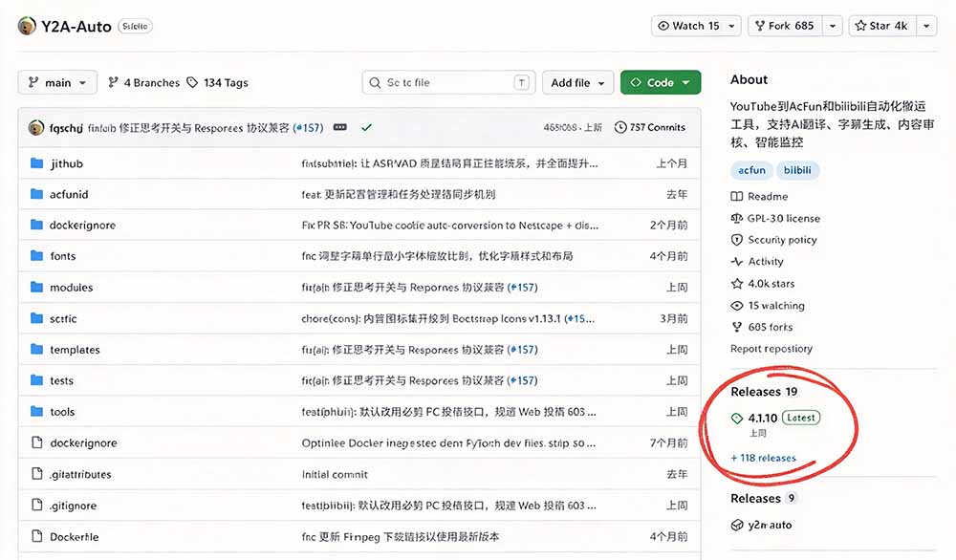Open #157 link in modules row
Image resolution: width=956 pixels, height=560 pixels.
click(523, 287)
